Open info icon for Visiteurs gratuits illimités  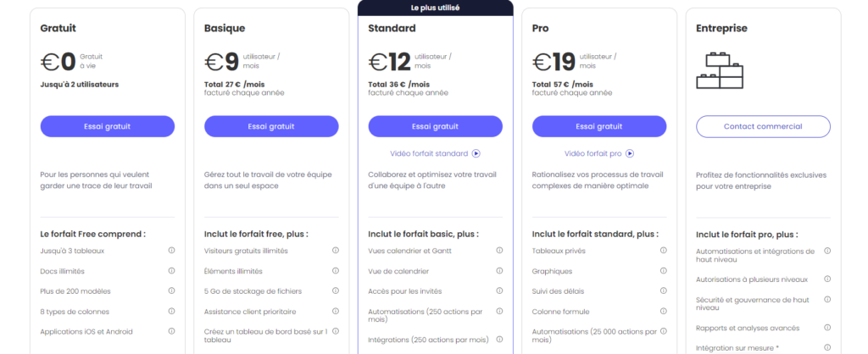336,251
